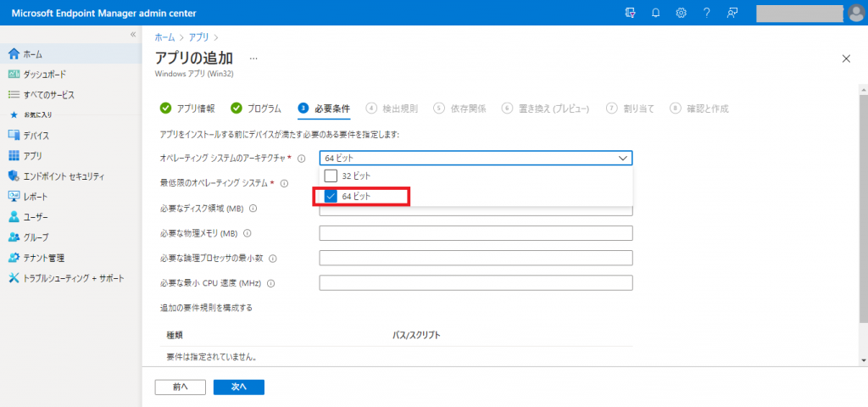Open the ellipsis menu beside アプリの追加

(x=253, y=59)
